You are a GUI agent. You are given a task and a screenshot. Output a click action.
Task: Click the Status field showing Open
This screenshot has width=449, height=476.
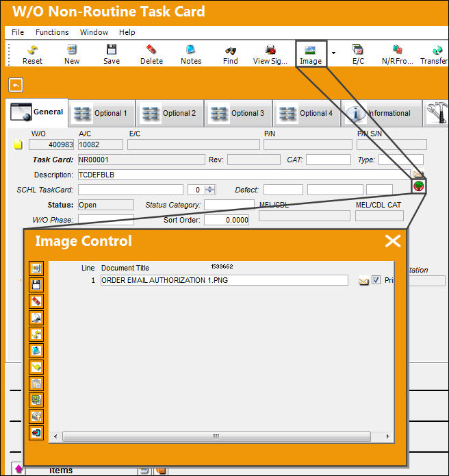coord(106,205)
